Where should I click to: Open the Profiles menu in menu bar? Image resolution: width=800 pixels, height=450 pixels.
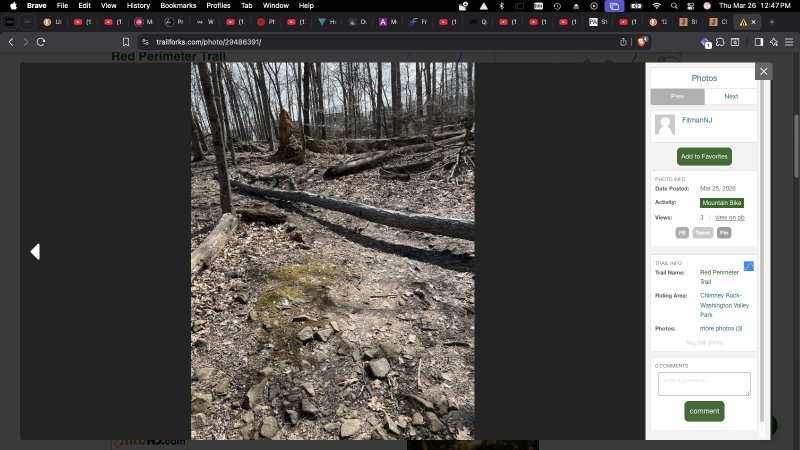tap(218, 5)
